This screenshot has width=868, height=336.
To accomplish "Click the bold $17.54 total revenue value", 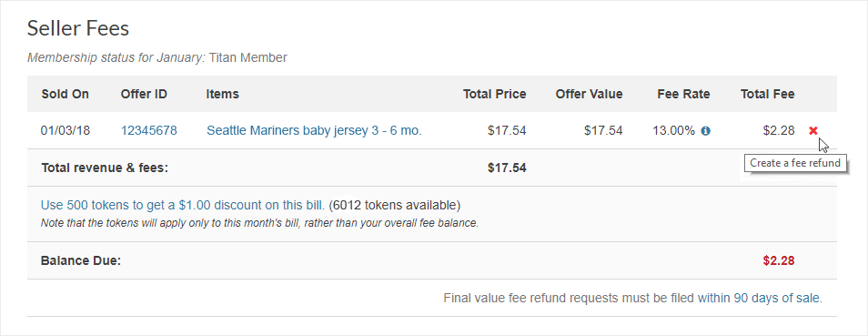I will click(x=507, y=168).
